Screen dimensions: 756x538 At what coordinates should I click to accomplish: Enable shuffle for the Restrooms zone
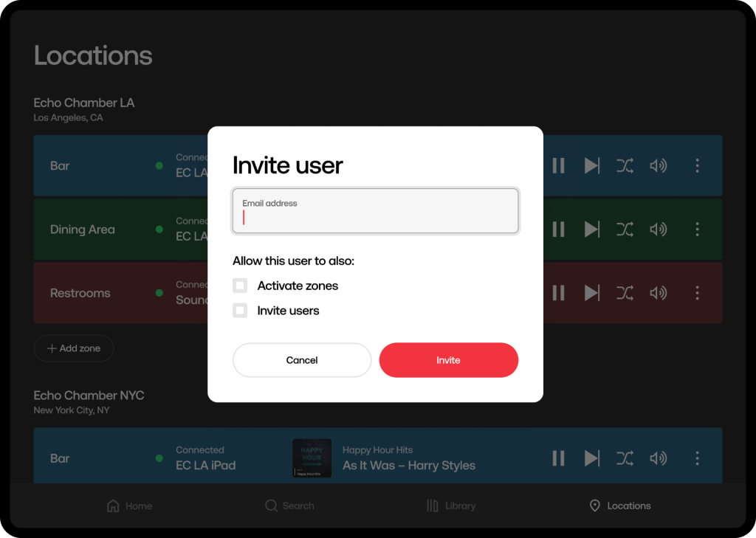coord(625,293)
